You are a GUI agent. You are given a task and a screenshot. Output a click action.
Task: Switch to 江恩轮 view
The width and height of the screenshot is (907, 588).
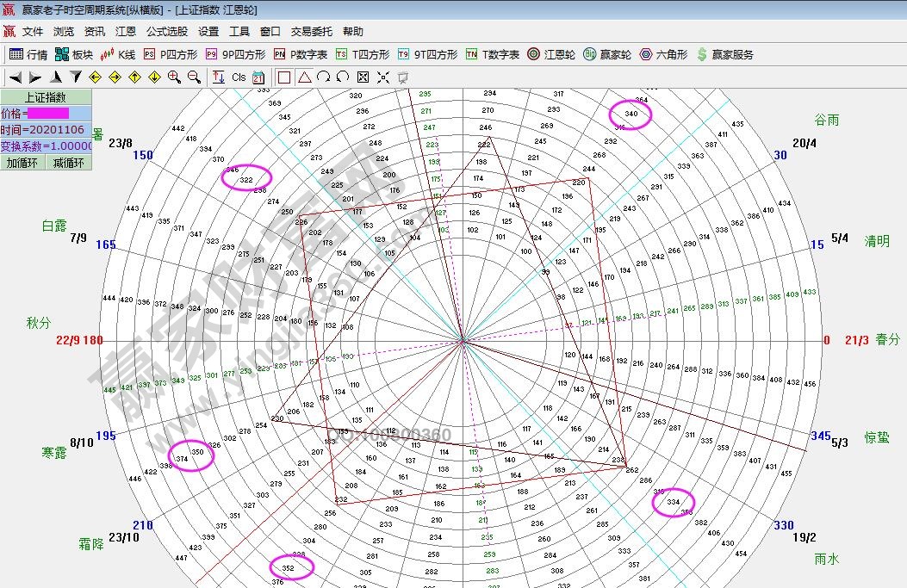(551, 54)
